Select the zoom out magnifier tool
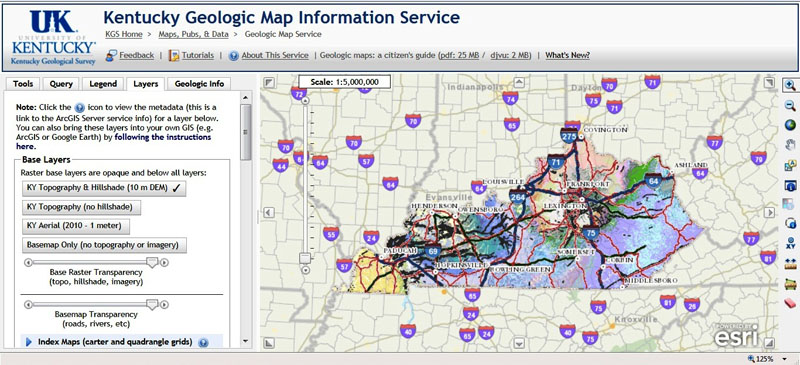This screenshot has width=800, height=365. click(790, 105)
